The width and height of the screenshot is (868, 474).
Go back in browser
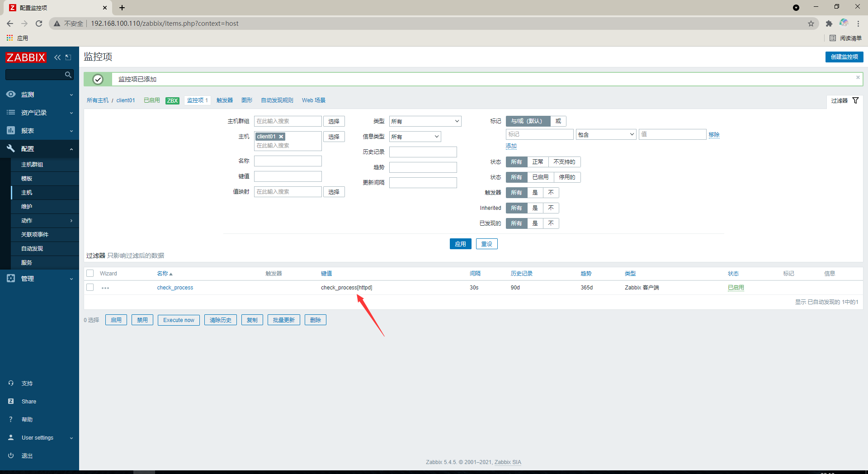click(x=10, y=24)
